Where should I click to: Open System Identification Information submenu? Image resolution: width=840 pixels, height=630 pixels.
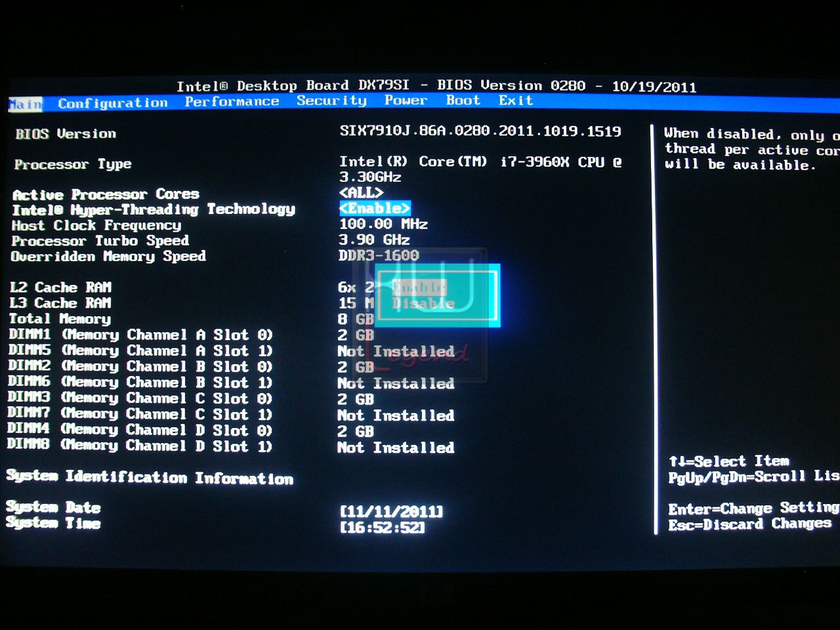[x=150, y=477]
